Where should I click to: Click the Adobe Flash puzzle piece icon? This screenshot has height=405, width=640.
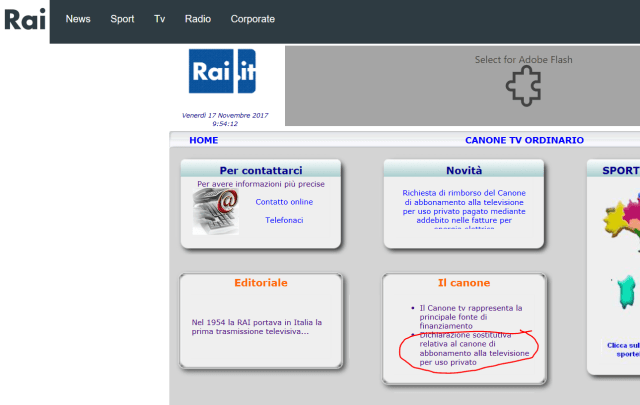(x=524, y=87)
